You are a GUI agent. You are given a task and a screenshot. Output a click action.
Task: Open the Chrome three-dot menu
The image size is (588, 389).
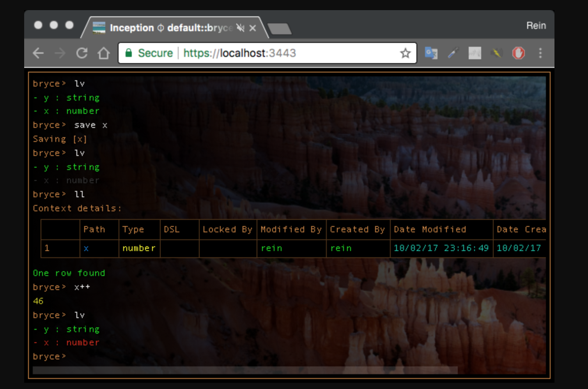pos(540,53)
